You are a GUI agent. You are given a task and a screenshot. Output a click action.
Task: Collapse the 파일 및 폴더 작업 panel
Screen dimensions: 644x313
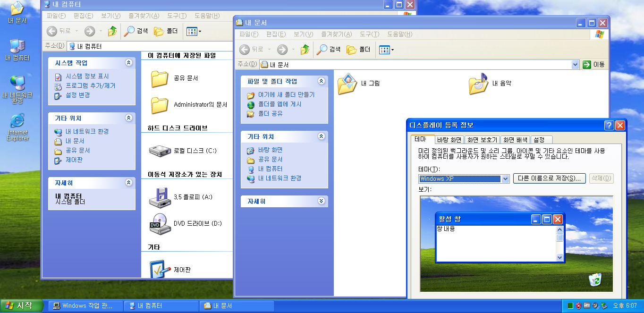(321, 81)
